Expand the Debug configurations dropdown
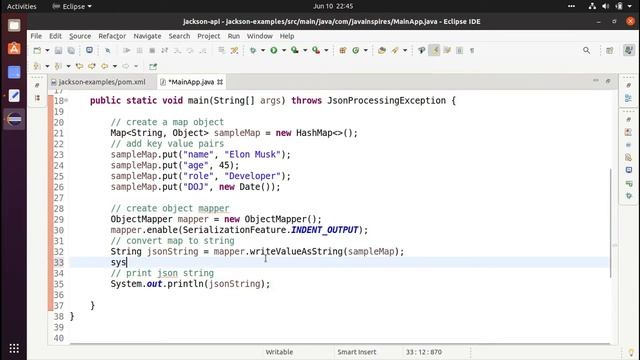 pos(263,50)
